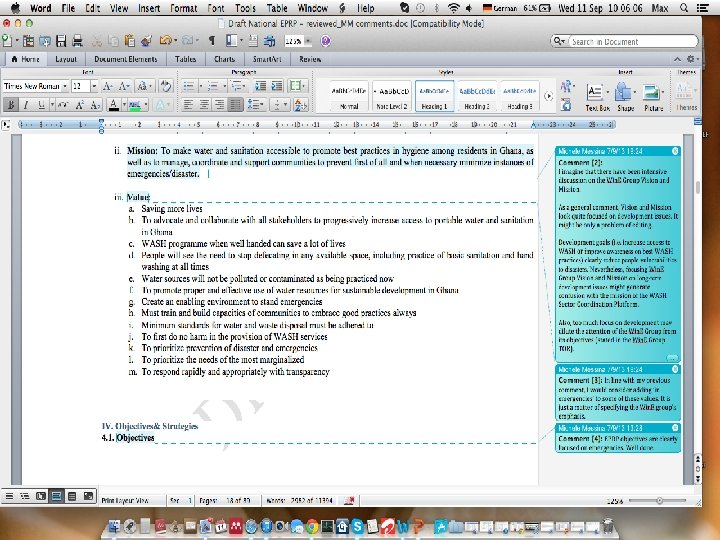Apply subscript formatting
This screenshot has height=540, width=720.
pos(95,105)
